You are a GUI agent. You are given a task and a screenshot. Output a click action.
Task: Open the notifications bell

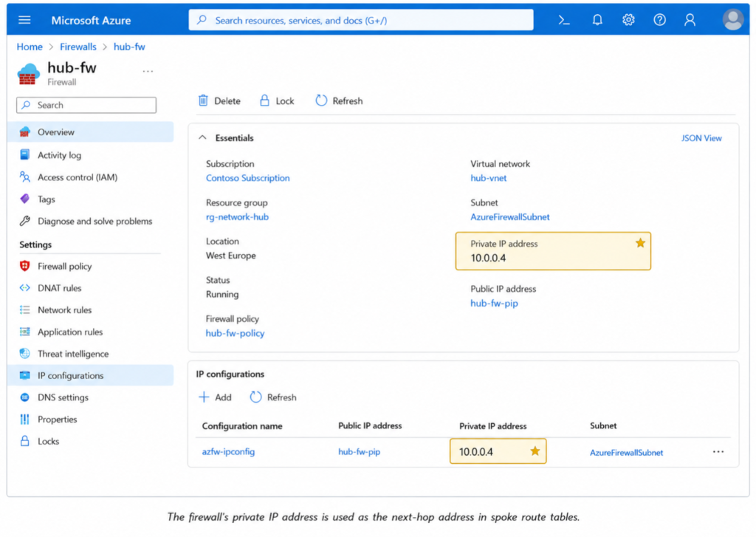[x=597, y=20]
